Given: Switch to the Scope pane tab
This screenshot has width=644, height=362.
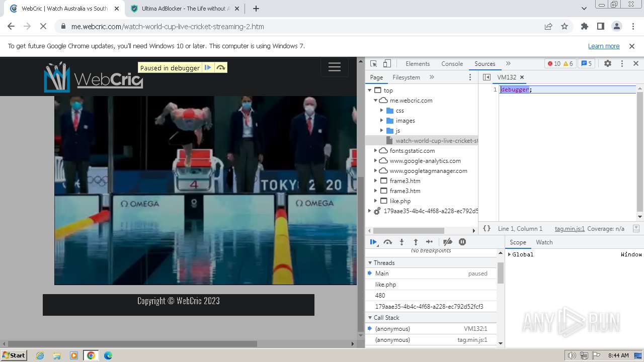Looking at the screenshot, I should [518, 242].
